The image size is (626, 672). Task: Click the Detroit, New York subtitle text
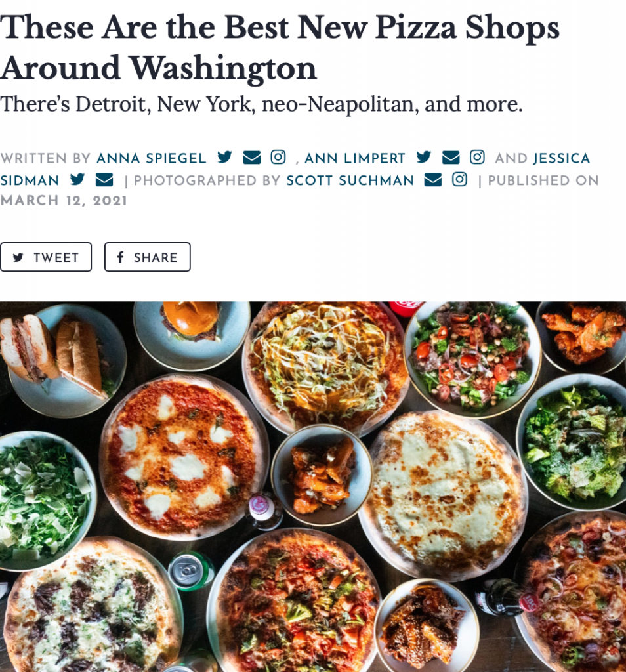pyautogui.click(x=261, y=104)
